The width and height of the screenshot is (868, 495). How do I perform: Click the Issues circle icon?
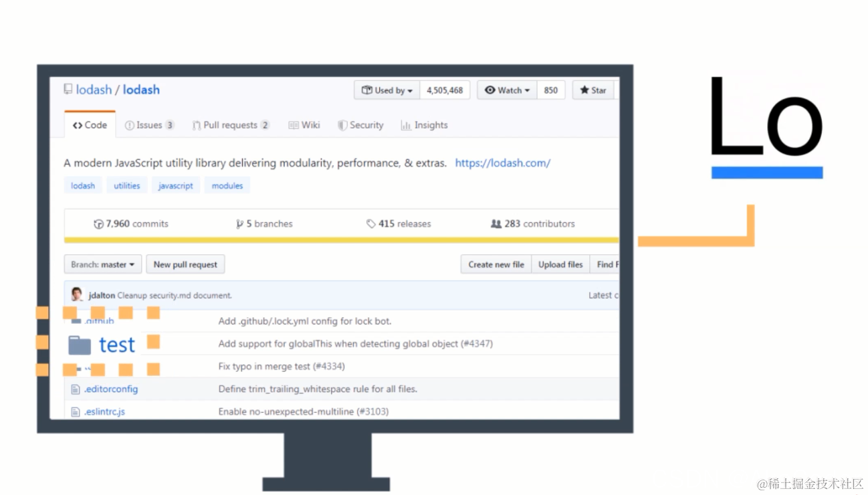tap(130, 125)
